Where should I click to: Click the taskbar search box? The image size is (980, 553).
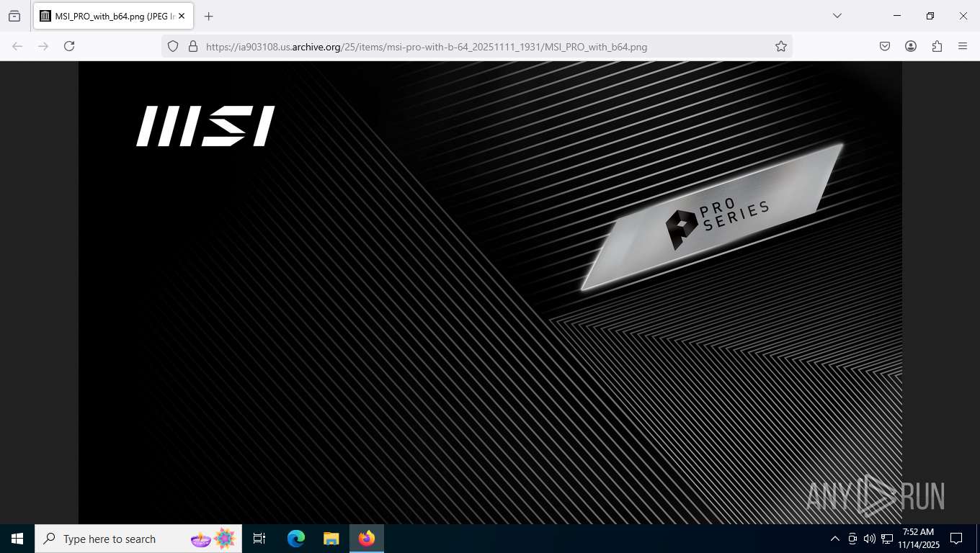click(138, 539)
